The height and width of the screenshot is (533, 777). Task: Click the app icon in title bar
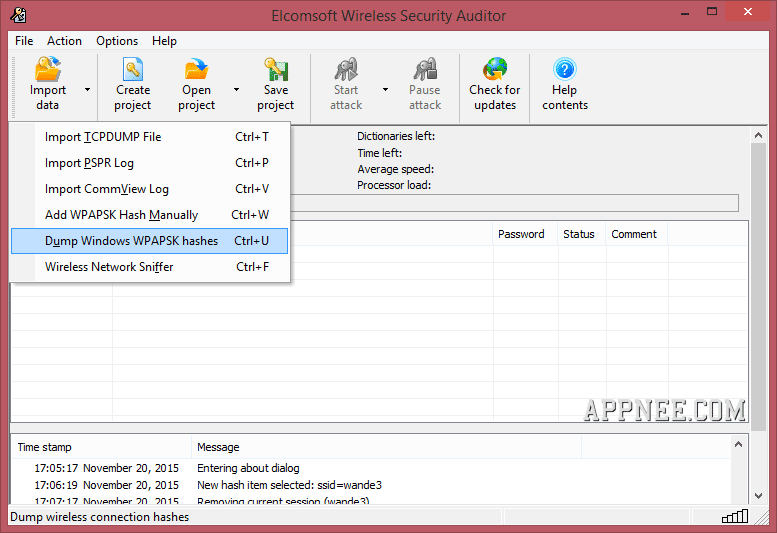pos(18,15)
